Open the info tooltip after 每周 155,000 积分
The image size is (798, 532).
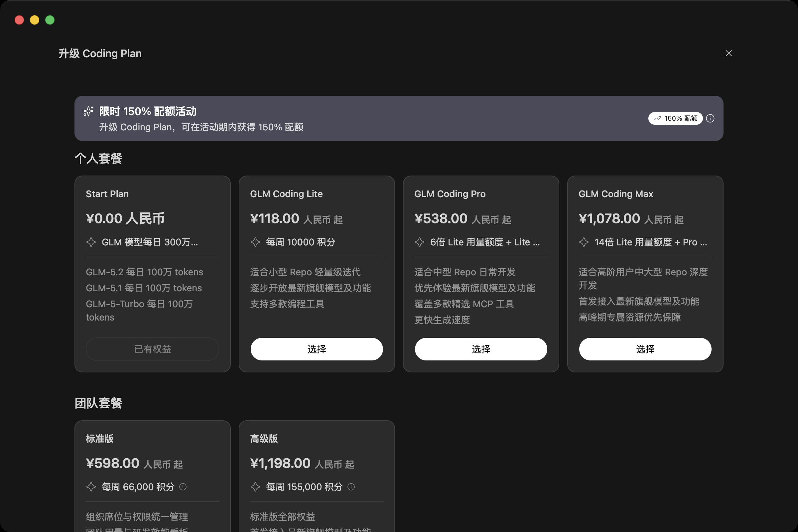[x=351, y=487]
